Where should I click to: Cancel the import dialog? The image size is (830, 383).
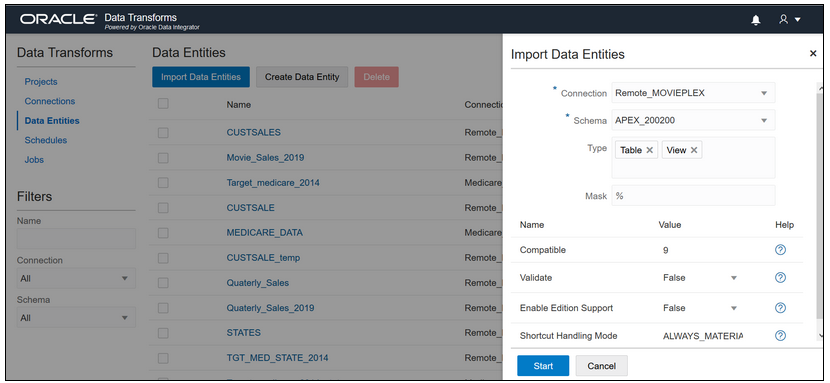601,366
